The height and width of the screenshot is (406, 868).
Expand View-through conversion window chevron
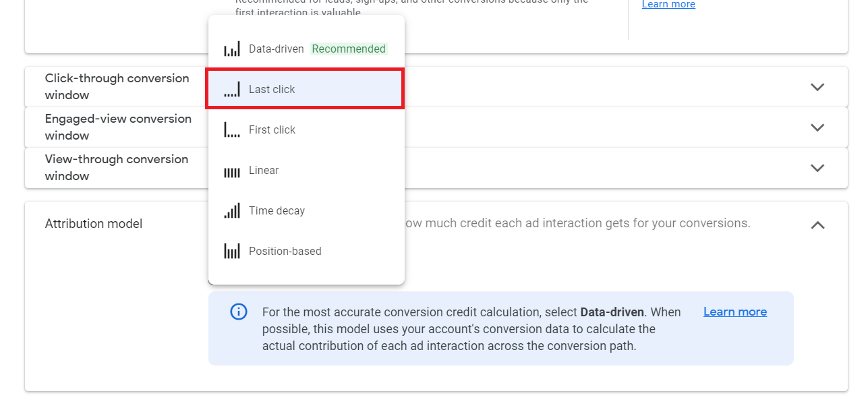tap(817, 168)
